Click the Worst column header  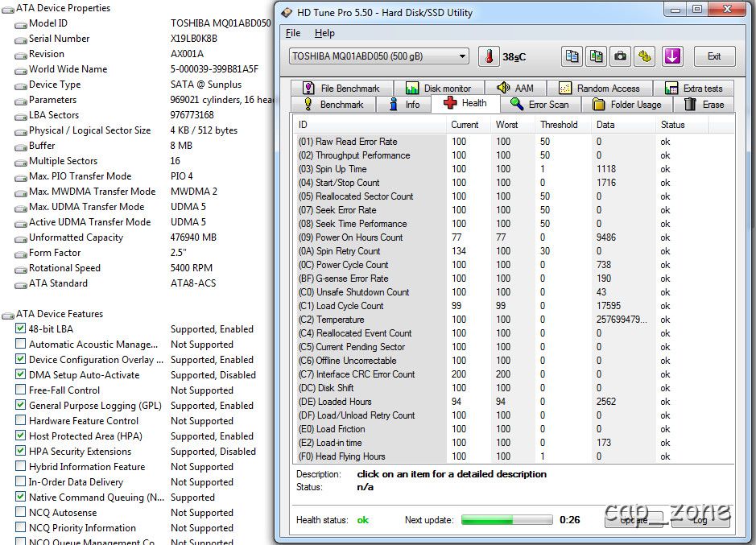pos(513,125)
